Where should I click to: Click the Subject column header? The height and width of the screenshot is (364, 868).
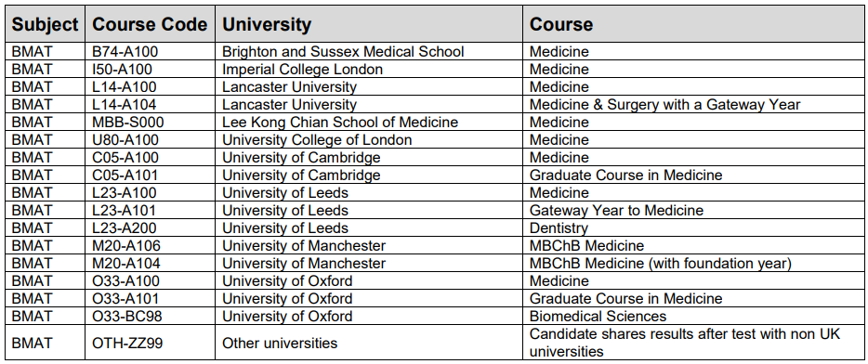46,24
